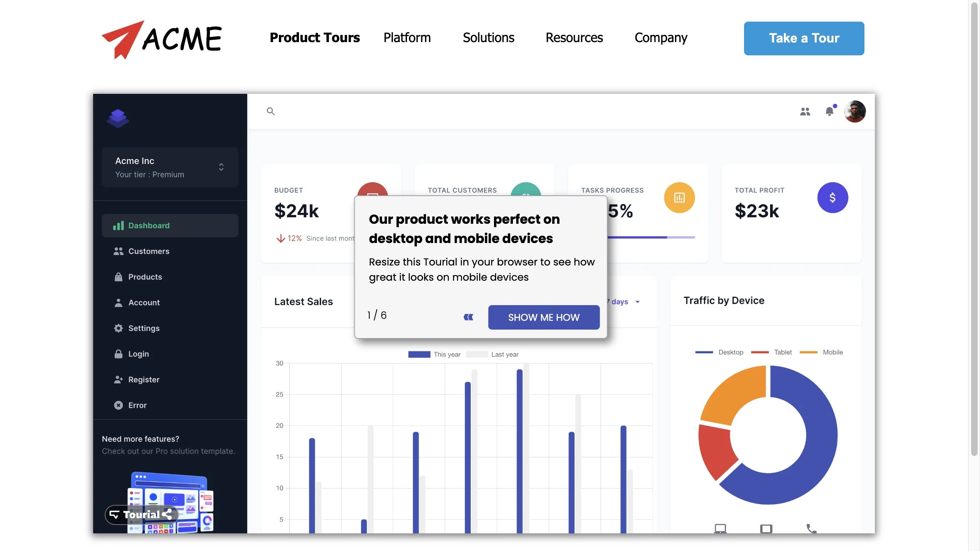Click the page vertical scrollbar
The height and width of the screenshot is (551, 980).
974,229
